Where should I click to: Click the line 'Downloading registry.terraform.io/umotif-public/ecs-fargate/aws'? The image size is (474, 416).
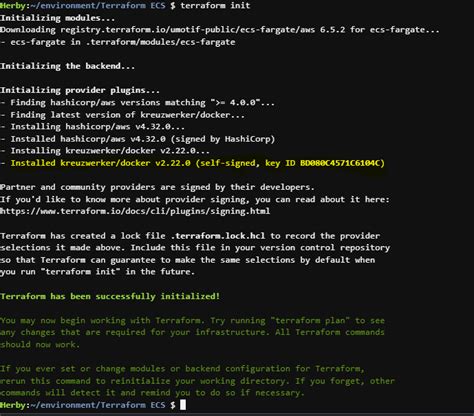220,30
